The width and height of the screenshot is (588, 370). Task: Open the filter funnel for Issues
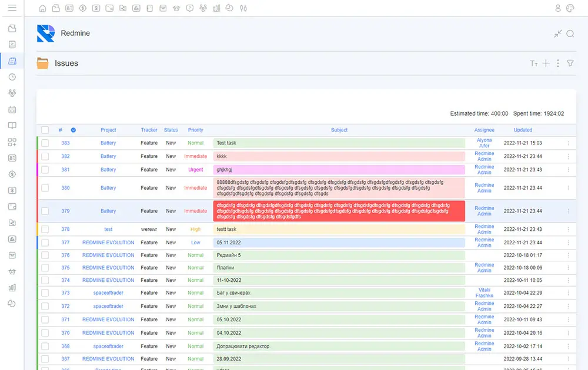tap(570, 63)
